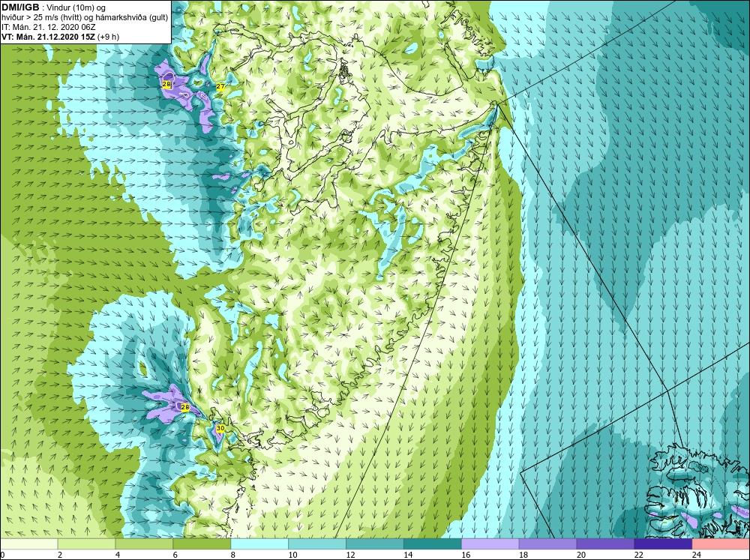The width and height of the screenshot is (750, 560).
Task: Click the scale number 6 on the legend
Action: pos(175,555)
